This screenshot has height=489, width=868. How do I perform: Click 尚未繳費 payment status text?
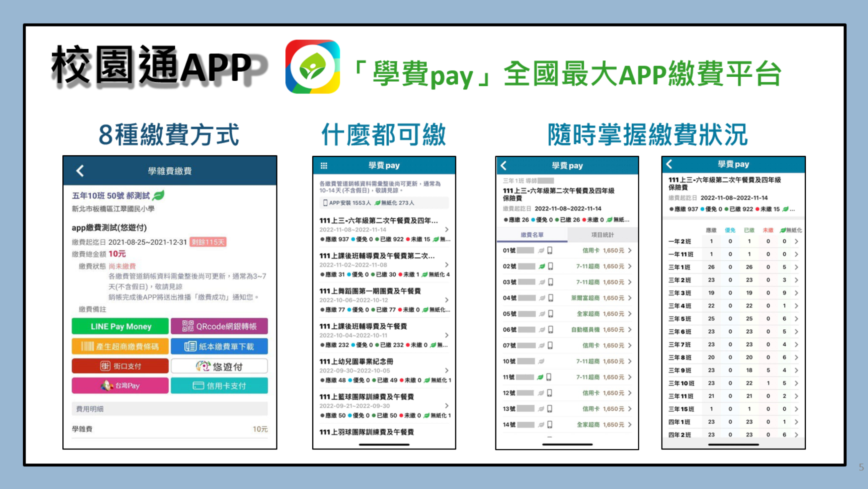click(x=122, y=266)
